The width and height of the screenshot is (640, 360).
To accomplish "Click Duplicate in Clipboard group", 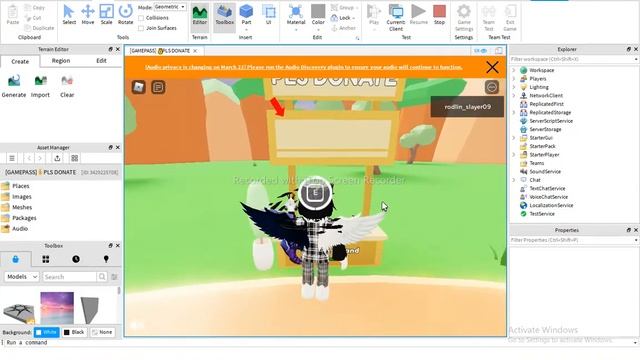I will tap(39, 28).
